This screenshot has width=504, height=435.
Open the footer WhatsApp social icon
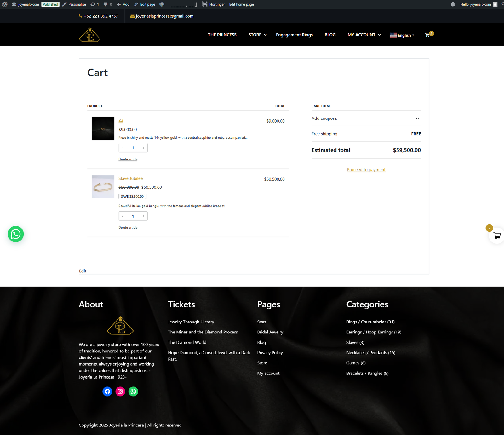(133, 391)
